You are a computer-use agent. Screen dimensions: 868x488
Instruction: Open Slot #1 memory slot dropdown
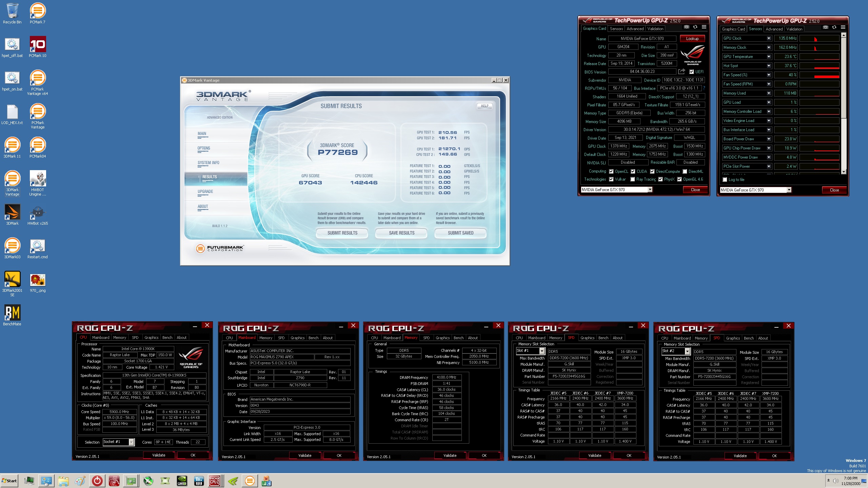[542, 350]
